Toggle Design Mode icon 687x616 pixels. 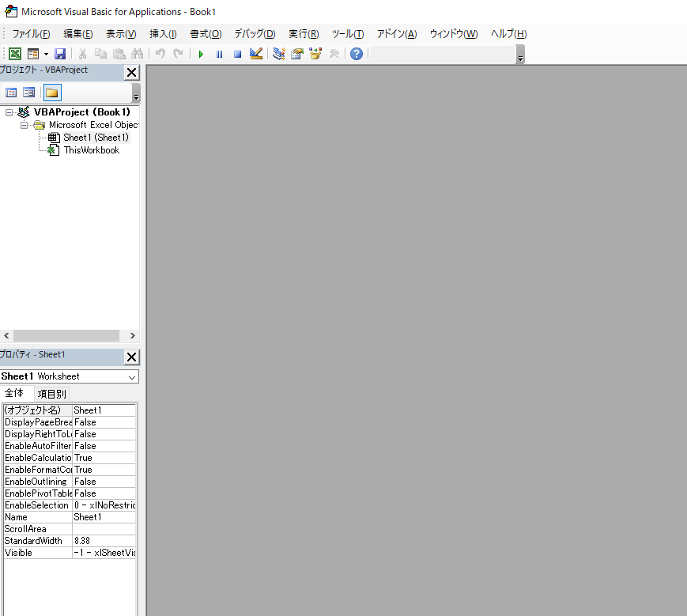pyautogui.click(x=256, y=54)
